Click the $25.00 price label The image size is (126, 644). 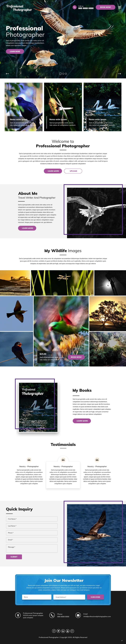pyautogui.click(x=43, y=354)
